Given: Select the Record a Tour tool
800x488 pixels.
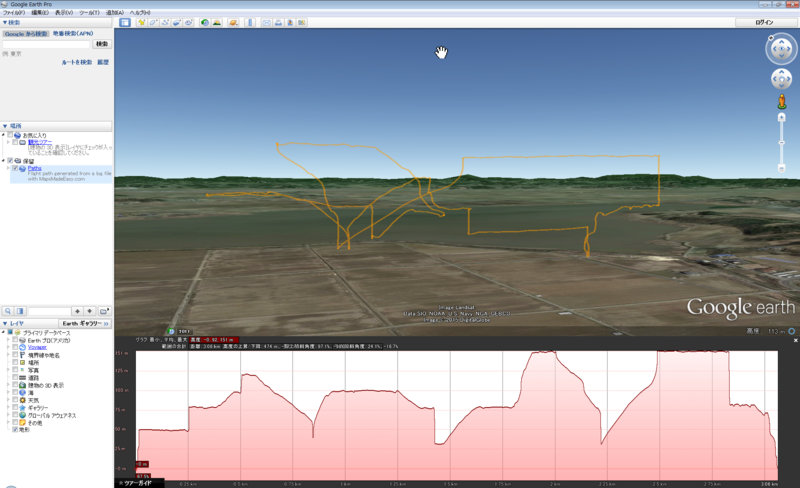Looking at the screenshot, I should pos(188,22).
